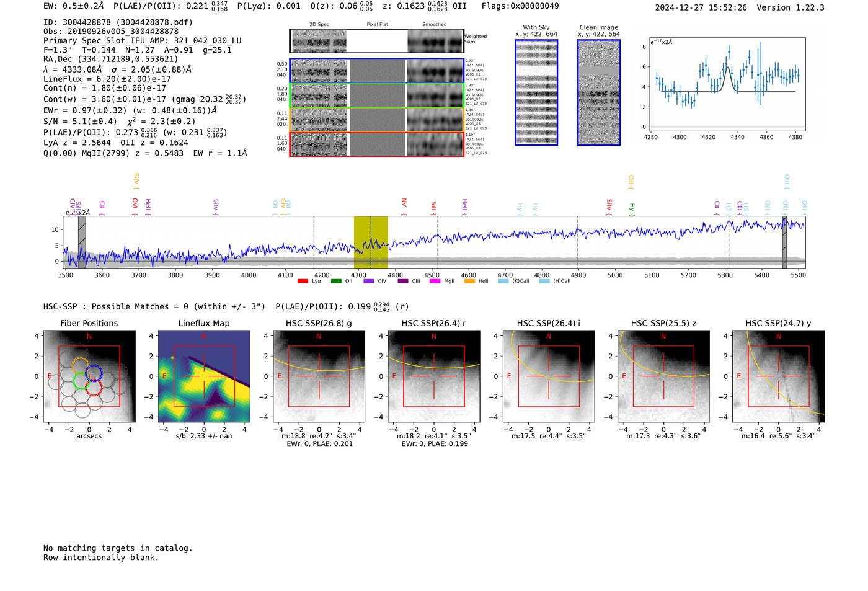Select the "Row intentionally blank." text
868x591 pixels.
(x=101, y=558)
